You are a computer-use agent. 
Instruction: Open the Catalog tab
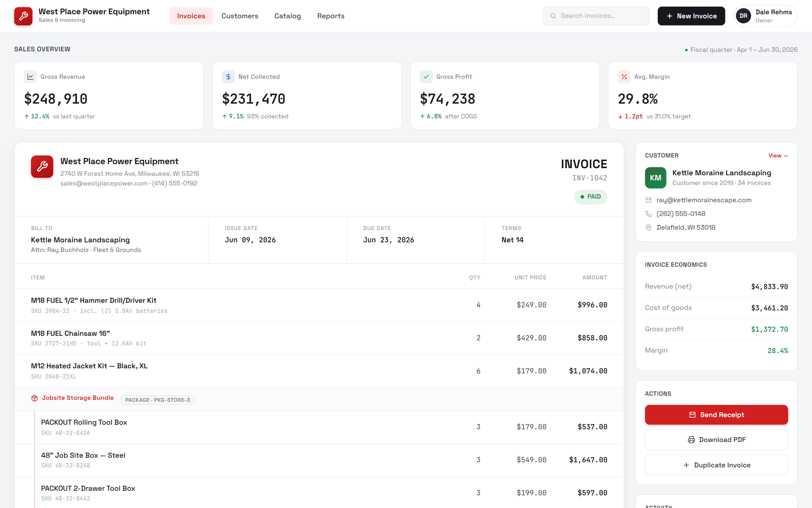point(287,16)
